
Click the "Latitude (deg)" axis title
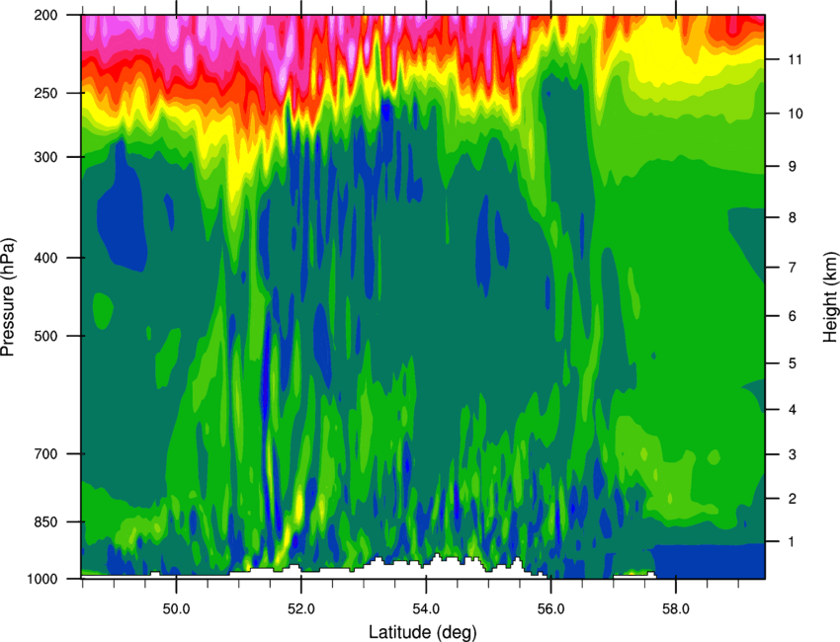pos(422,632)
